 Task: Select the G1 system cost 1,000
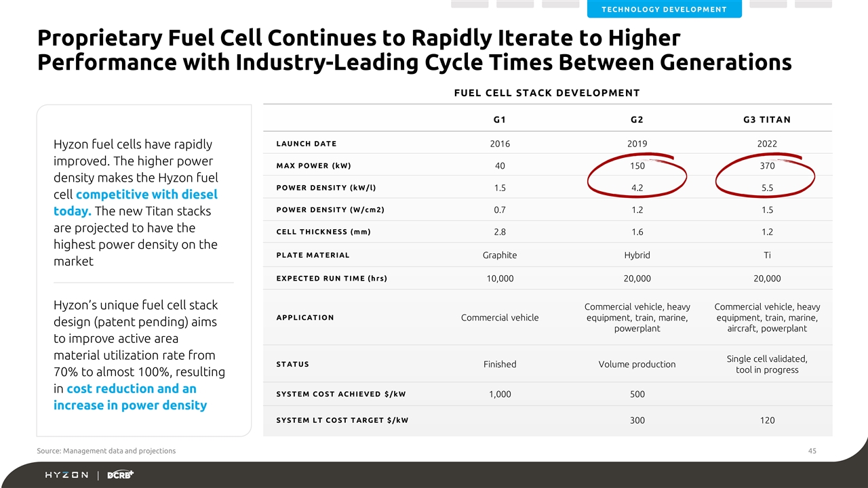[500, 394]
